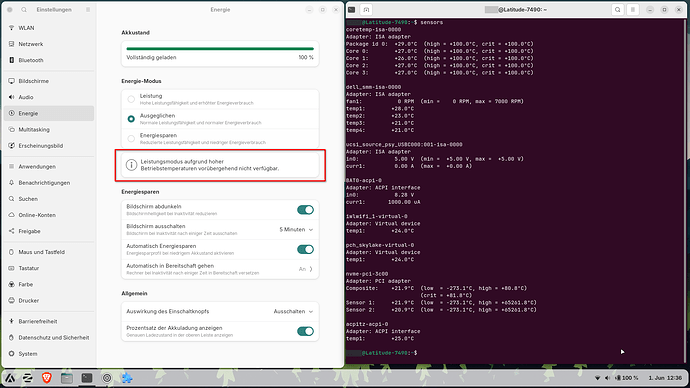Open Auswirkung des Einschaltknopfs Ausschalten dropdown
The height and width of the screenshot is (388, 690).
[294, 311]
